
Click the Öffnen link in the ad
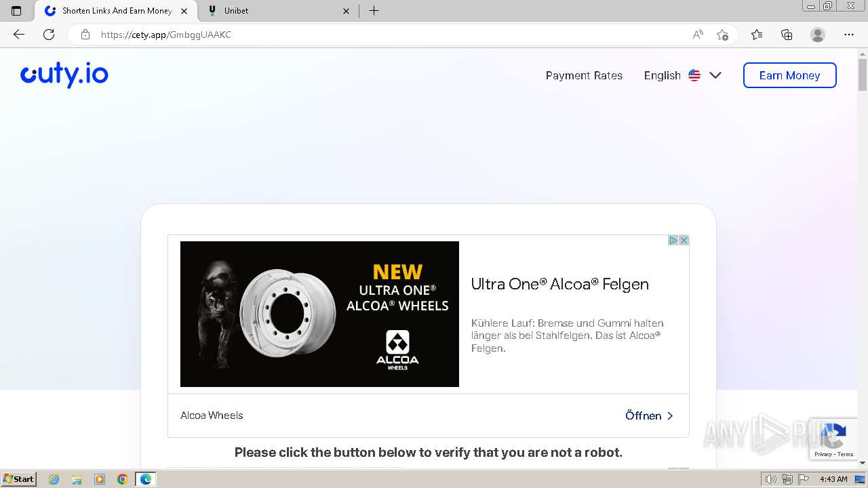[x=649, y=415]
